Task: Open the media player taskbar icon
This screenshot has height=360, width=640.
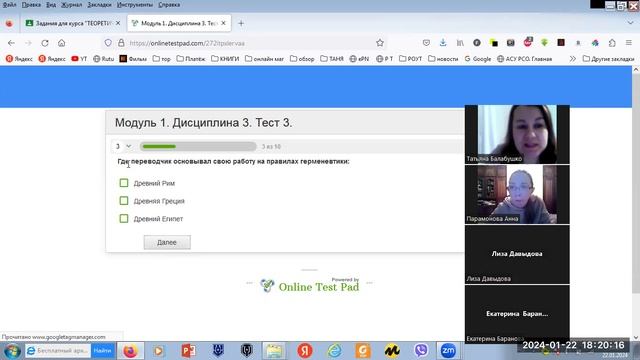Action: [158, 351]
